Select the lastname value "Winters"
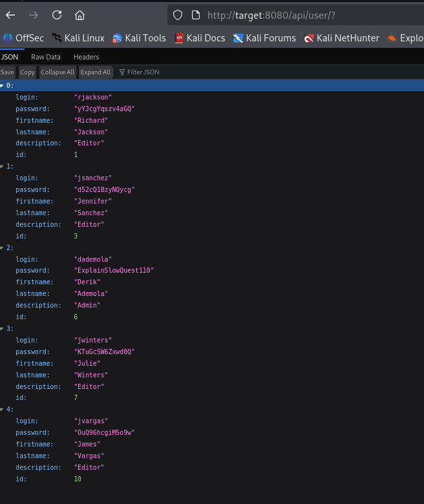This screenshot has width=424, height=504. click(x=91, y=375)
